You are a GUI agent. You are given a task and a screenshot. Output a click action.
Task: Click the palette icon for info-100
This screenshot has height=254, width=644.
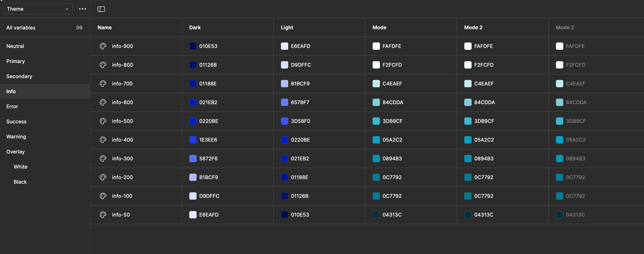tap(103, 196)
